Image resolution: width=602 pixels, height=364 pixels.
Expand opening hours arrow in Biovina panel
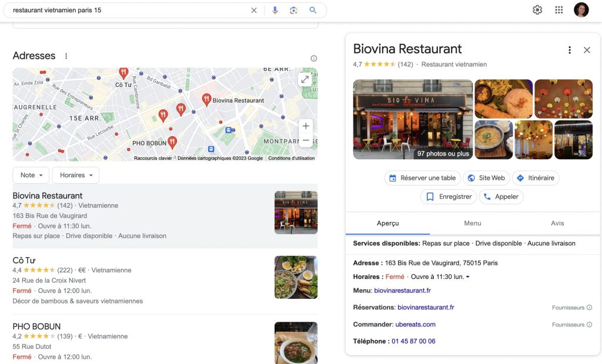(467, 277)
